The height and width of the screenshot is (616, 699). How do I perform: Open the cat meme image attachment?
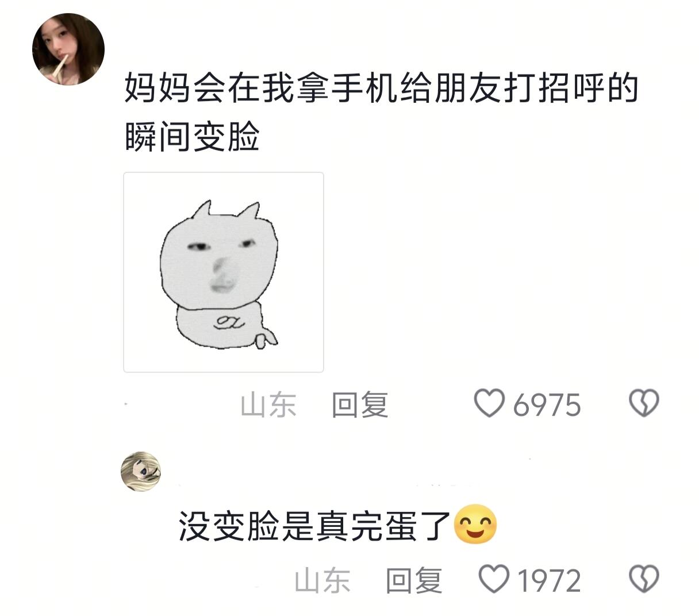click(224, 272)
